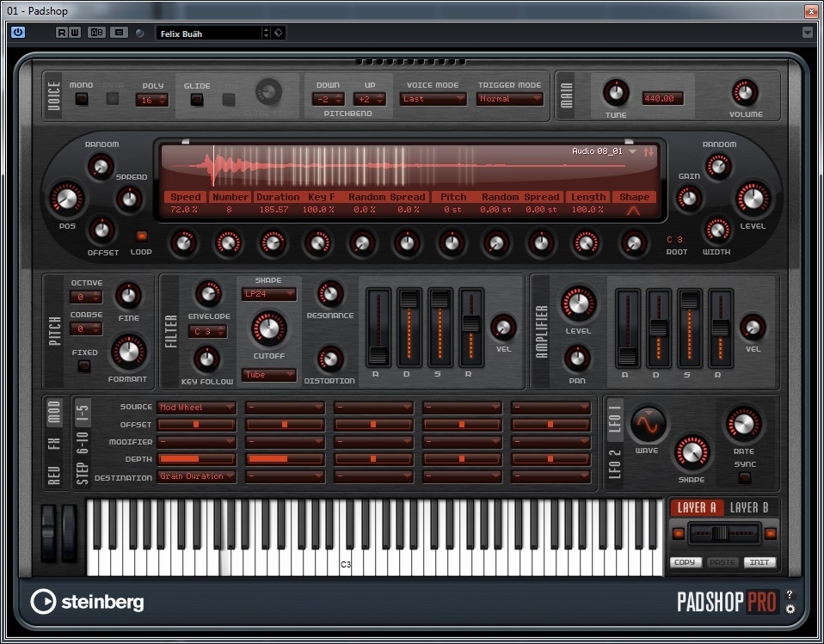Click the filter Distortion knob
This screenshot has width=824, height=644.
point(330,359)
